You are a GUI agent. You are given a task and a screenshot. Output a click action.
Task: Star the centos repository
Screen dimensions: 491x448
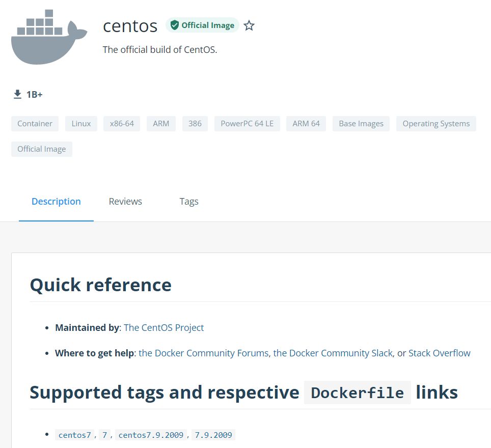249,25
